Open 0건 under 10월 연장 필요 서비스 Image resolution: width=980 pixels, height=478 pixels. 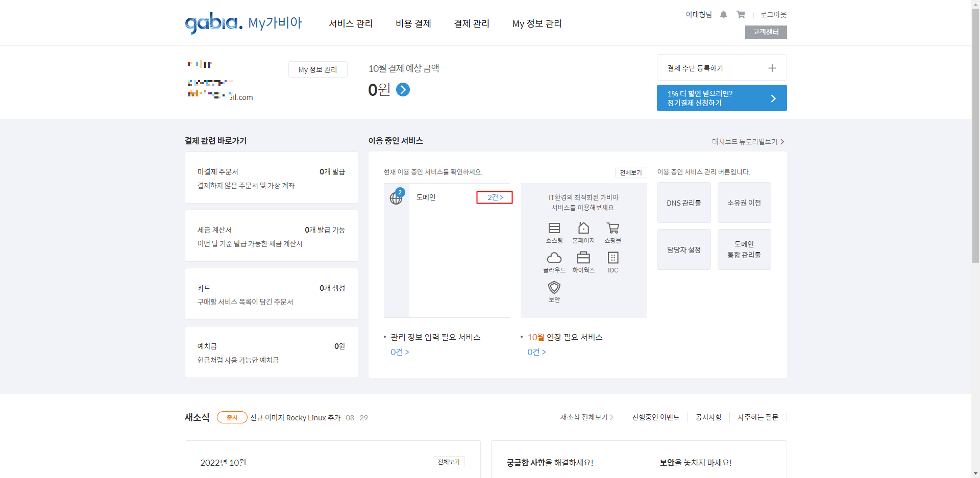(x=536, y=352)
